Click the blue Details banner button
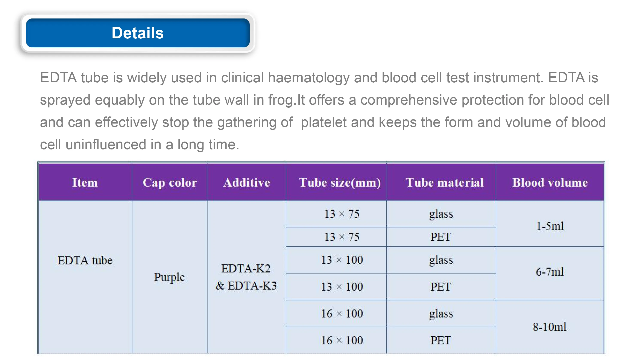Image resolution: width=644 pixels, height=362 pixels. tap(138, 33)
